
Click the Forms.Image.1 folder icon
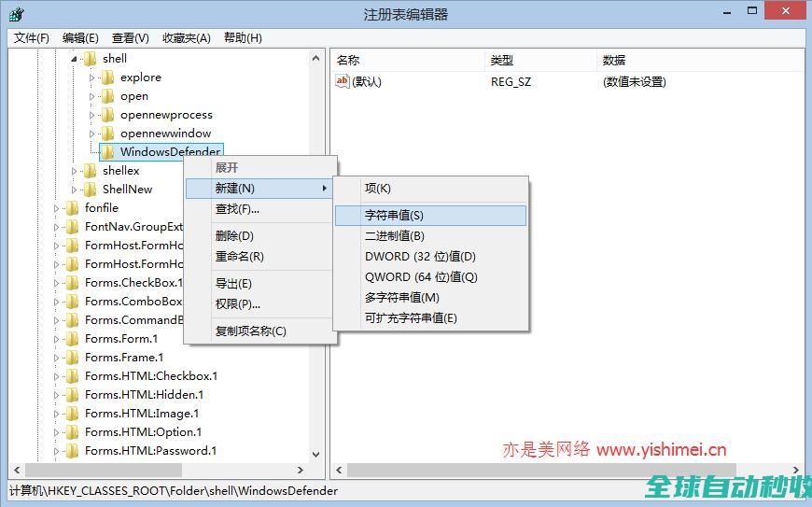pyautogui.click(x=72, y=414)
